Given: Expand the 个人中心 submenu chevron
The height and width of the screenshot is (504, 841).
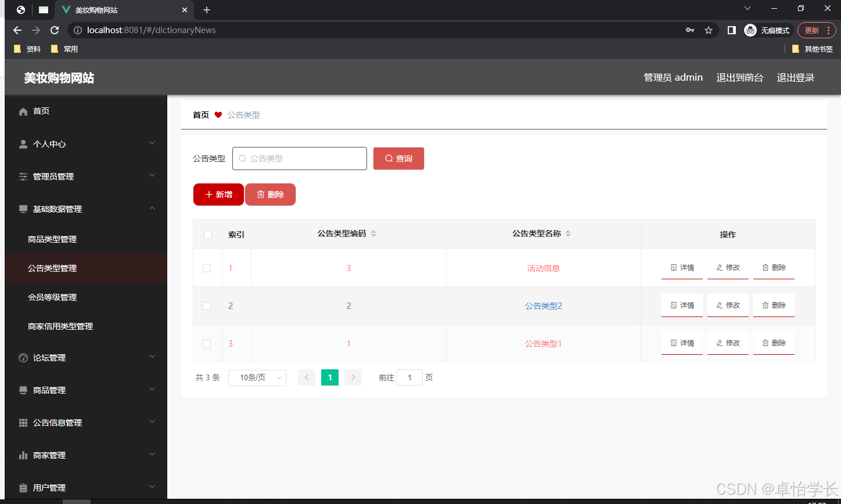Looking at the screenshot, I should 152,143.
